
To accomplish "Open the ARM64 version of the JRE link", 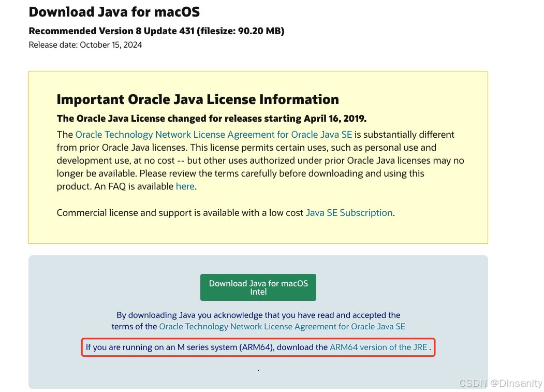I will (378, 347).
